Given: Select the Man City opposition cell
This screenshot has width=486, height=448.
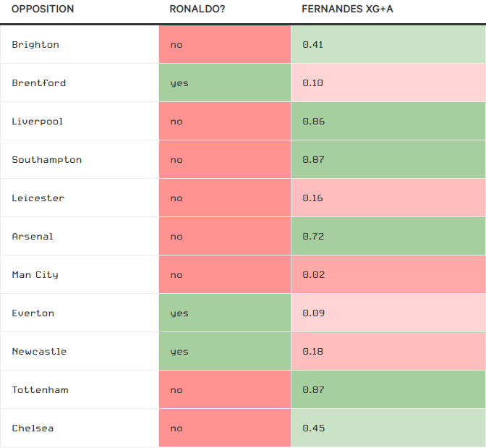Looking at the screenshot, I should coord(35,275).
